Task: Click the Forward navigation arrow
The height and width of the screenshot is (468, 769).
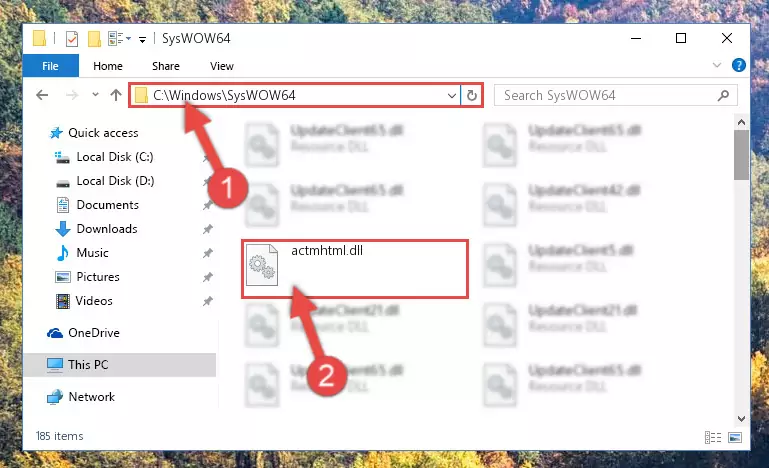Action: (72, 95)
